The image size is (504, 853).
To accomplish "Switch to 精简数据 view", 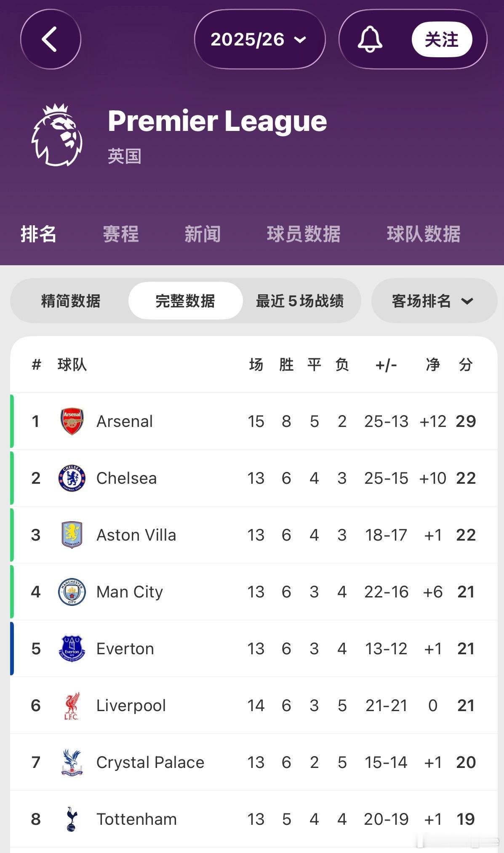I will tap(71, 301).
